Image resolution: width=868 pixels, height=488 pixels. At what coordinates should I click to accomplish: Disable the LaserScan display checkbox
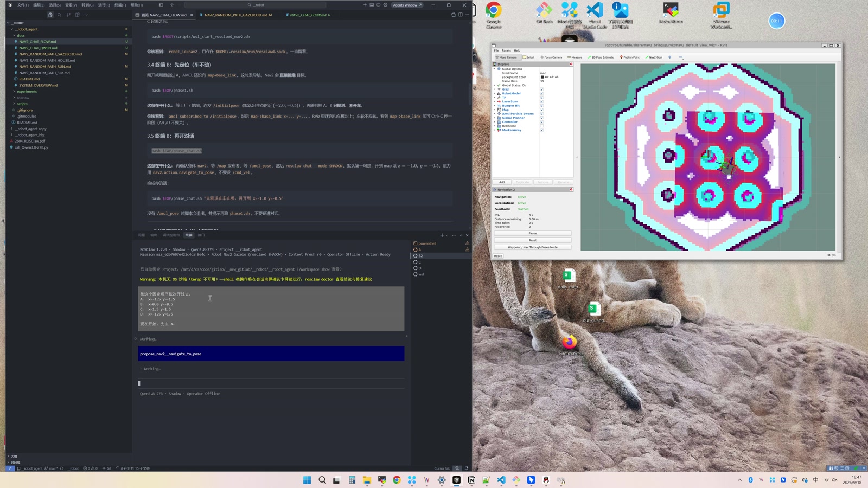click(541, 101)
